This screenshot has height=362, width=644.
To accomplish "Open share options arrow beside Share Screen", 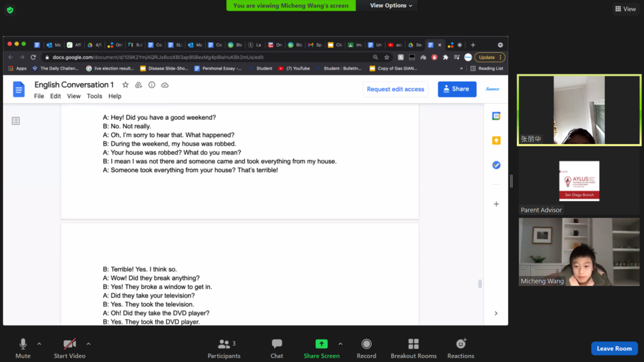I will (340, 344).
